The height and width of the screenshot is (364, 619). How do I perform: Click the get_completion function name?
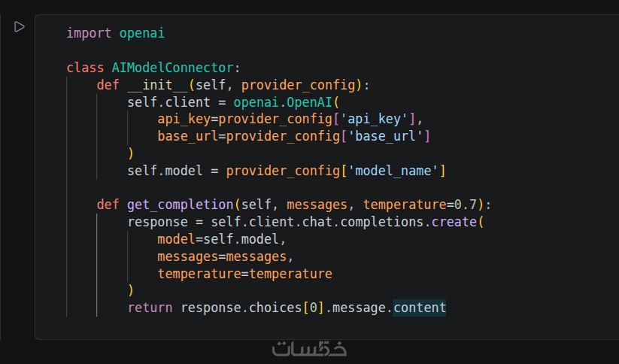click(181, 205)
